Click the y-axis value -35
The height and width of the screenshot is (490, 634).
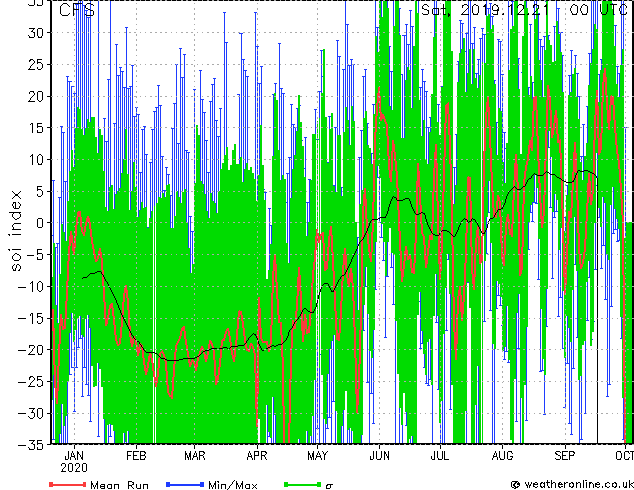[x=32, y=445]
